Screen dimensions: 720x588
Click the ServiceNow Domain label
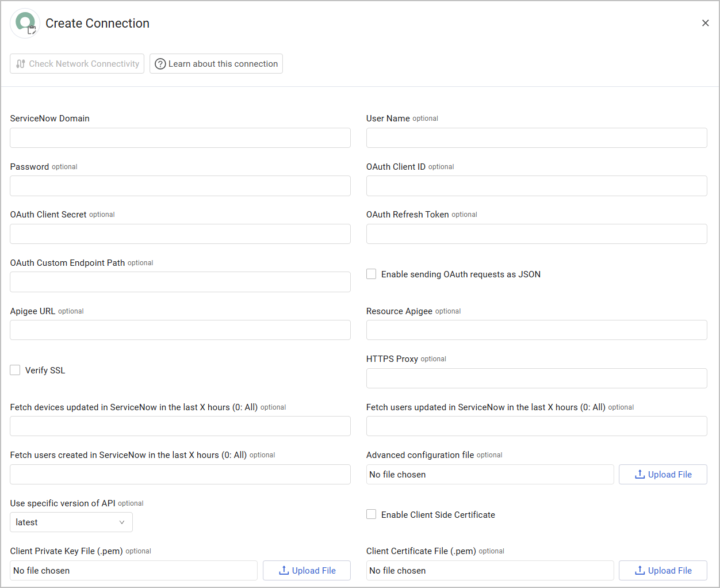[x=50, y=119]
